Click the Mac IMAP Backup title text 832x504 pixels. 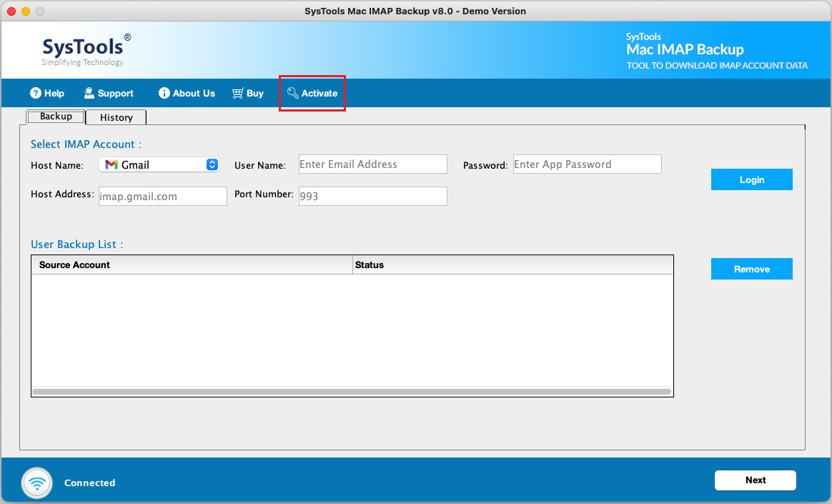[685, 49]
